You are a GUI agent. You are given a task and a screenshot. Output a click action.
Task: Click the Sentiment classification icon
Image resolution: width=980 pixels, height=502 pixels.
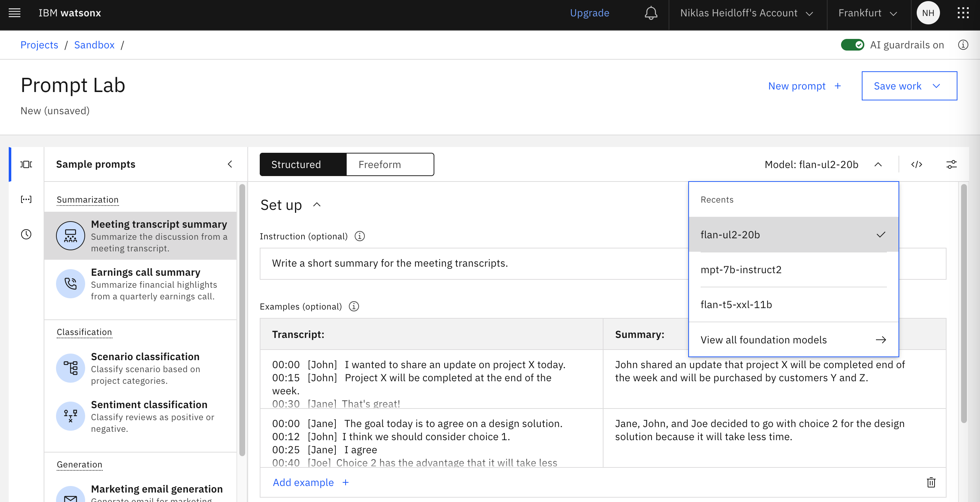click(70, 416)
